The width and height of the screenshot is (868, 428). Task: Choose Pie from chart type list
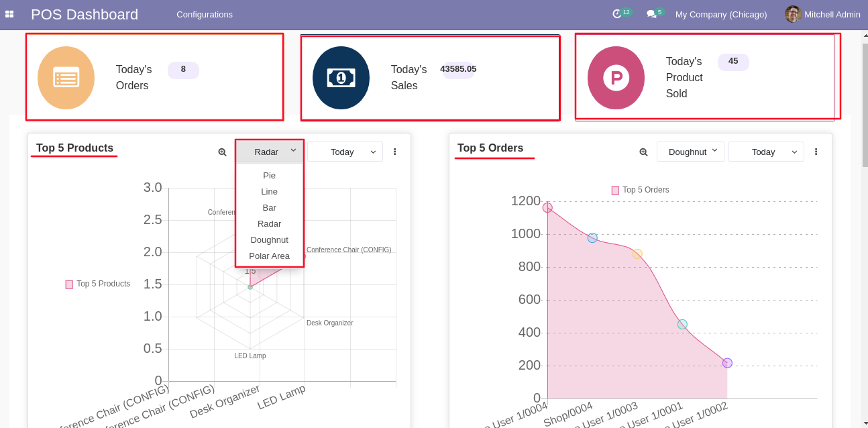(270, 175)
